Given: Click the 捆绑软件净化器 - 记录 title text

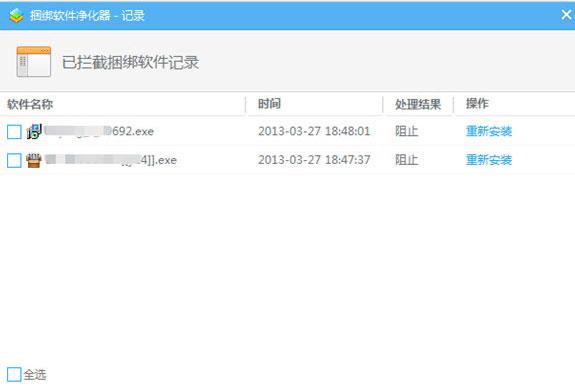Looking at the screenshot, I should click(87, 15).
